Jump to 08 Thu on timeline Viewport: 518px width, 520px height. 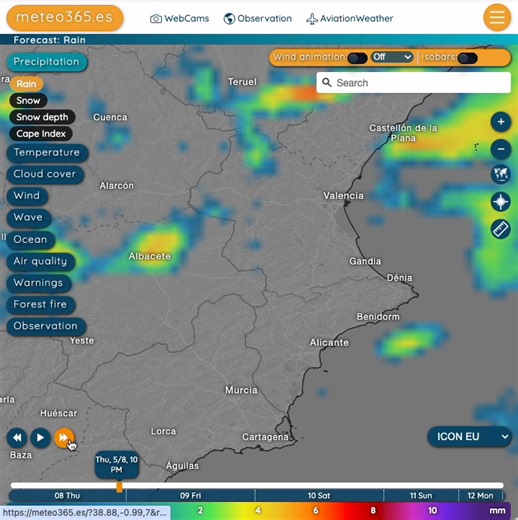tap(67, 496)
